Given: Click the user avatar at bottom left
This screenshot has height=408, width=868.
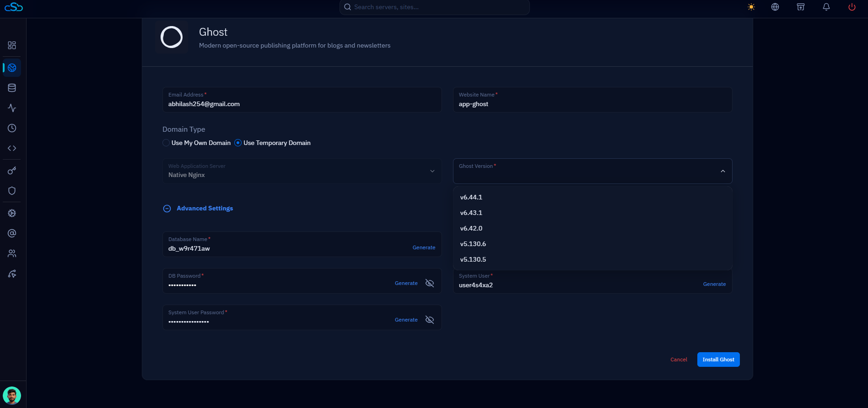Looking at the screenshot, I should pos(12,396).
